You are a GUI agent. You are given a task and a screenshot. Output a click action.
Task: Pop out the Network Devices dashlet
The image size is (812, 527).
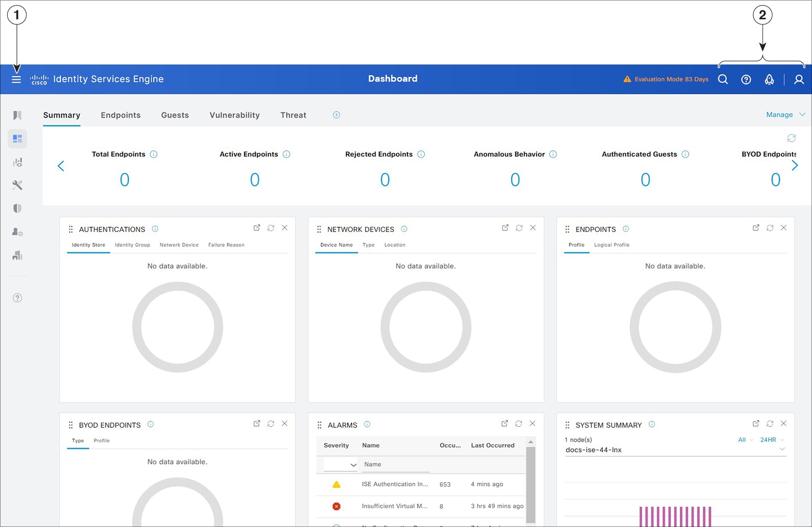[505, 228]
